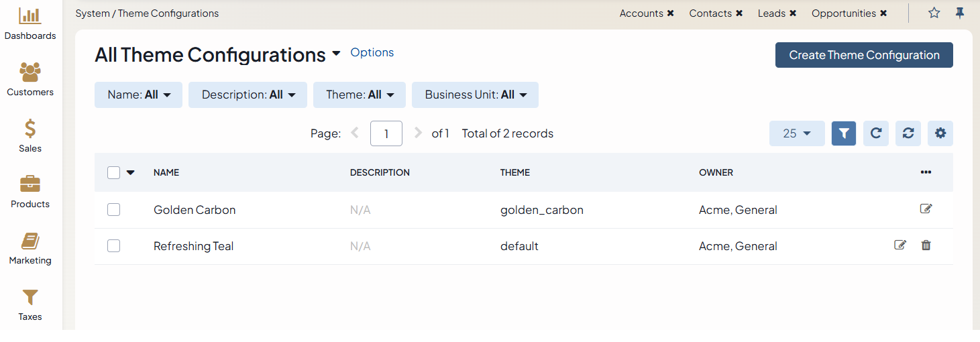The width and height of the screenshot is (980, 342).
Task: Expand the Name filter dropdown
Action: coord(138,95)
